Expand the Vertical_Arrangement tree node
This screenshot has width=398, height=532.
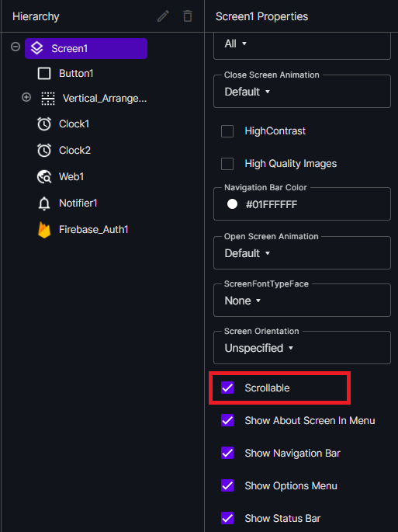tap(26, 97)
